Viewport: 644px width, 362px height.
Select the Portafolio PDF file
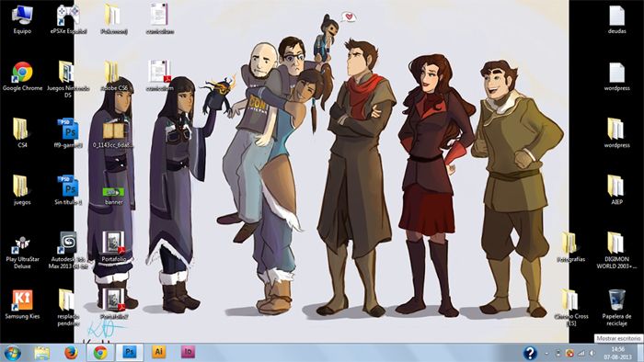point(114,247)
